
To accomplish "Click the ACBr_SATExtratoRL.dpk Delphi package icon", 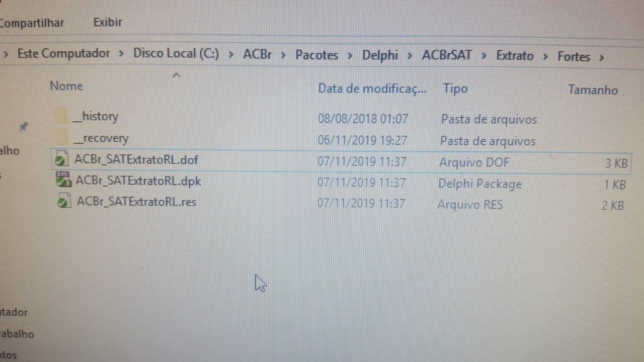I will click(x=63, y=180).
